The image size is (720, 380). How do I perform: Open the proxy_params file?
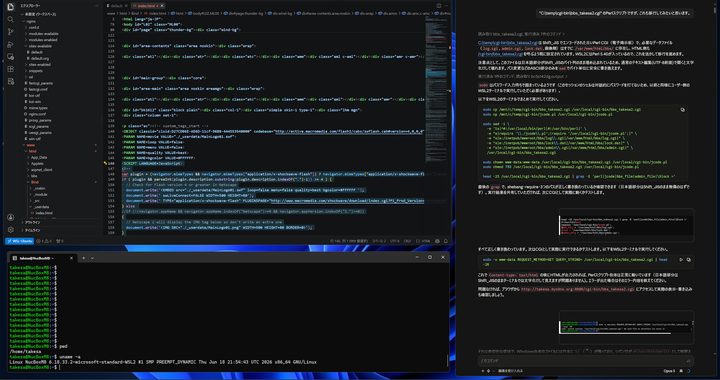39,120
